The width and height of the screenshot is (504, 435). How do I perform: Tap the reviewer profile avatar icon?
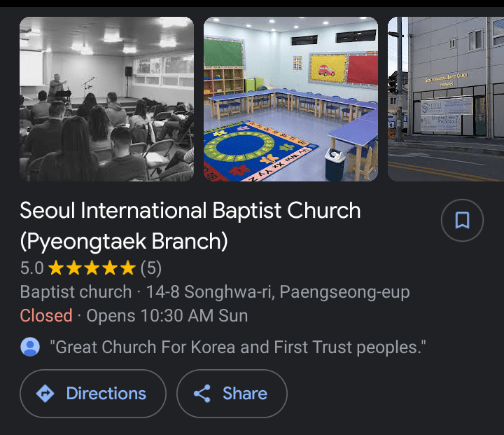pos(30,347)
